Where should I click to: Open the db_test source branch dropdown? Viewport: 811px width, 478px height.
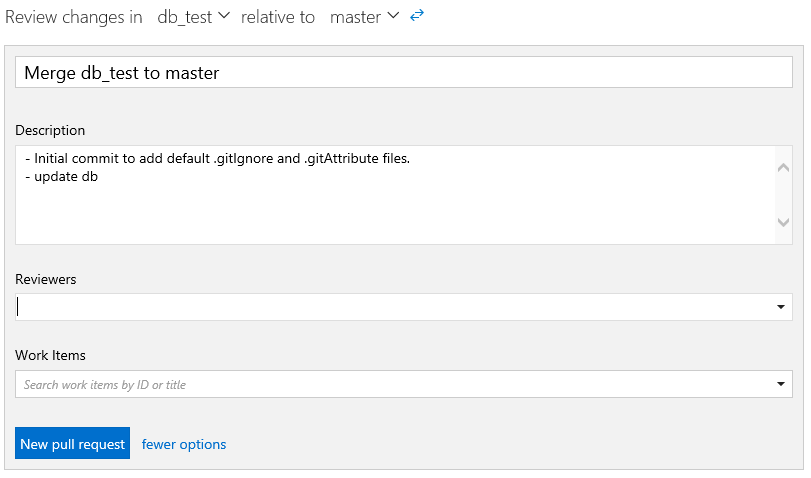pos(194,17)
